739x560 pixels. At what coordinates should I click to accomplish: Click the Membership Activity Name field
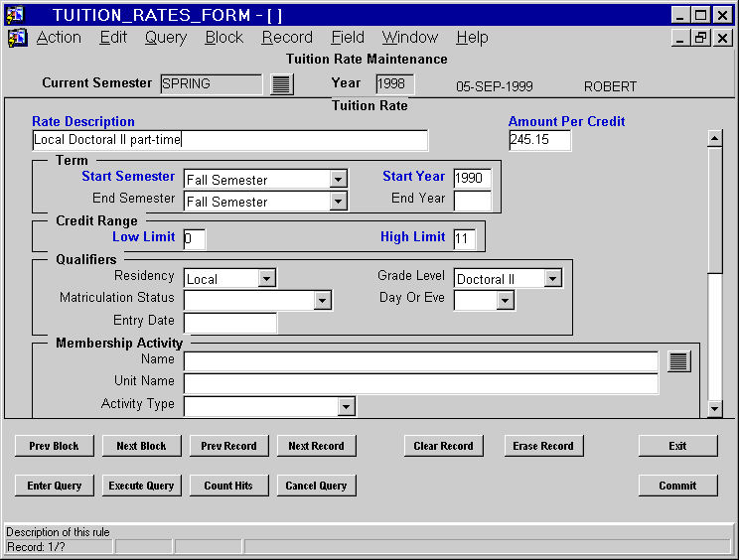tap(421, 361)
